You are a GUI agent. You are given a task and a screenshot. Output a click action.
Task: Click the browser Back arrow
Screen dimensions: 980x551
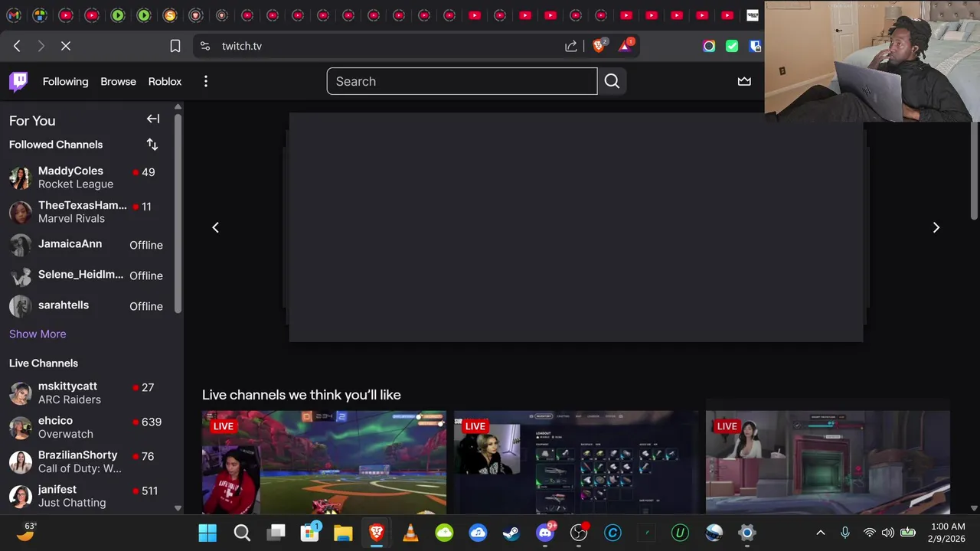(x=17, y=46)
